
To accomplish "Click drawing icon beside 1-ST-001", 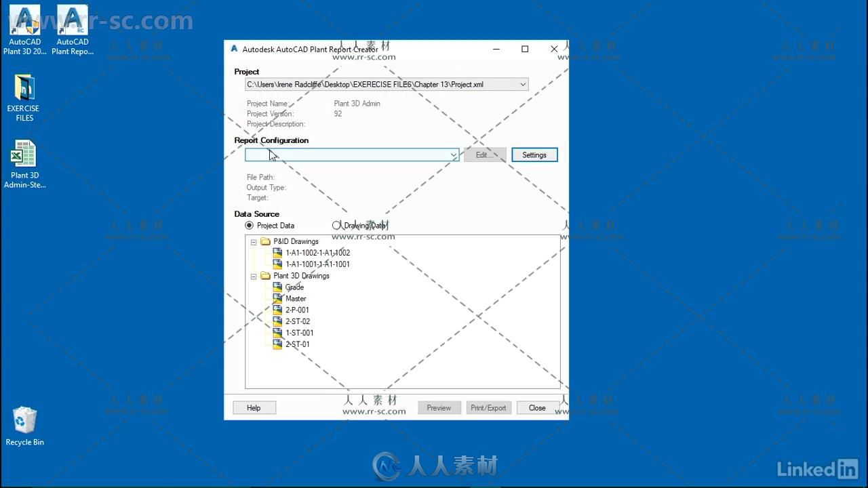I will pyautogui.click(x=277, y=333).
